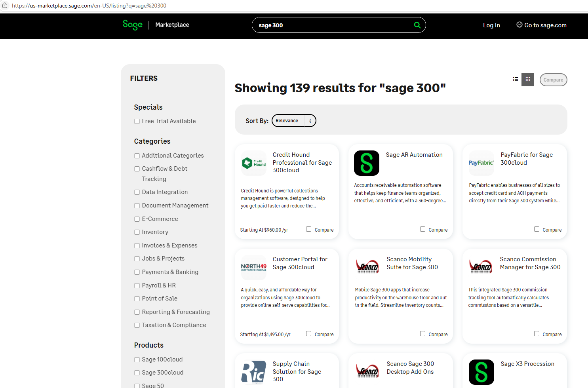The image size is (588, 388).
Task: Click the Compare button at top right
Action: [553, 80]
